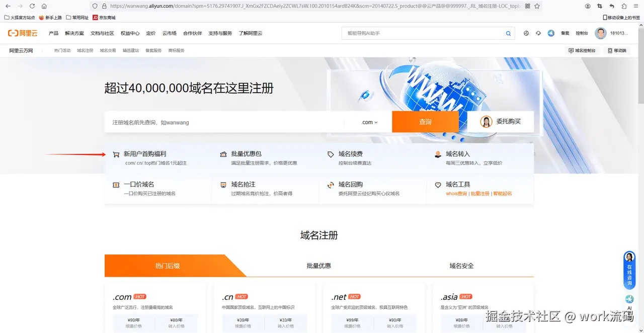Open the 火狐官方站点 bookmark folder
The width and height of the screenshot is (644, 333).
click(20, 18)
